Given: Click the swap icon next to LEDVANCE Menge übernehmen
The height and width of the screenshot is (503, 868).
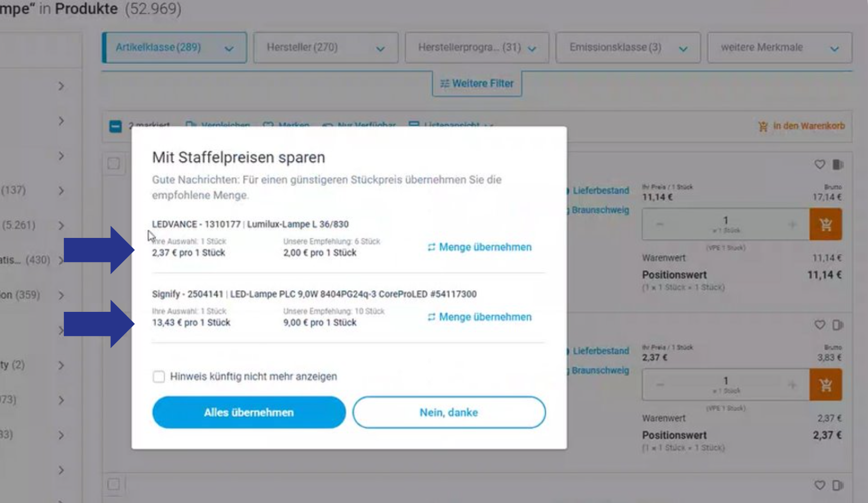Looking at the screenshot, I should pos(431,247).
